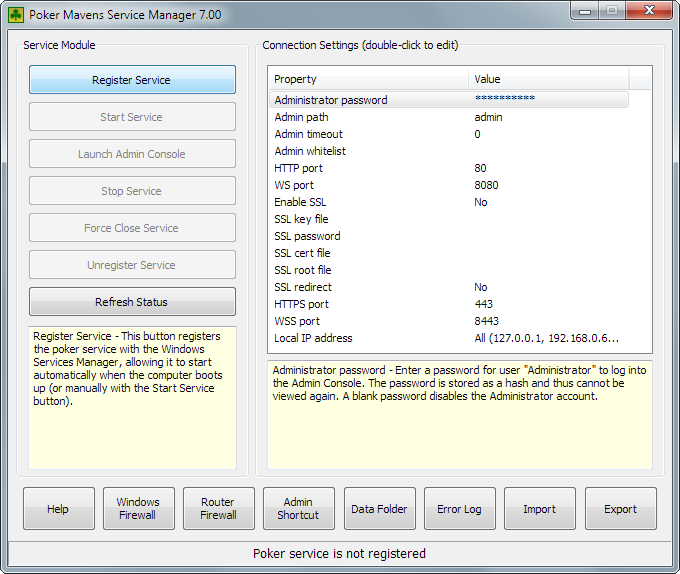Select the Local IP address row

coord(448,338)
